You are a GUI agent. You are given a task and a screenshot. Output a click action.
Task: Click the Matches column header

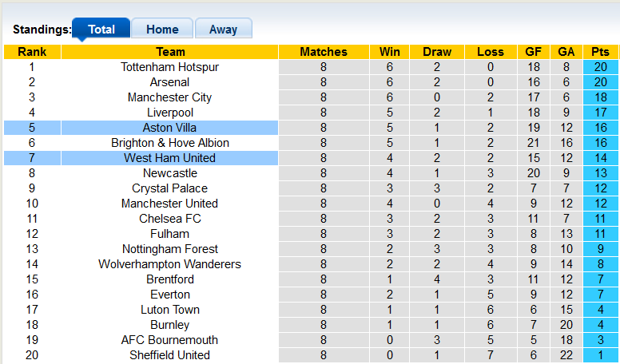(324, 52)
